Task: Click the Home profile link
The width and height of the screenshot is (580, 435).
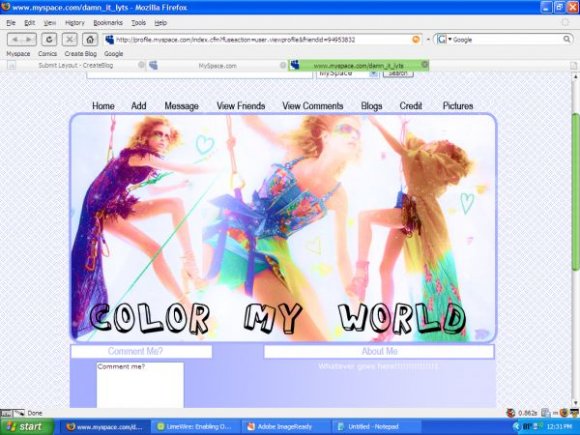Action: tap(103, 106)
